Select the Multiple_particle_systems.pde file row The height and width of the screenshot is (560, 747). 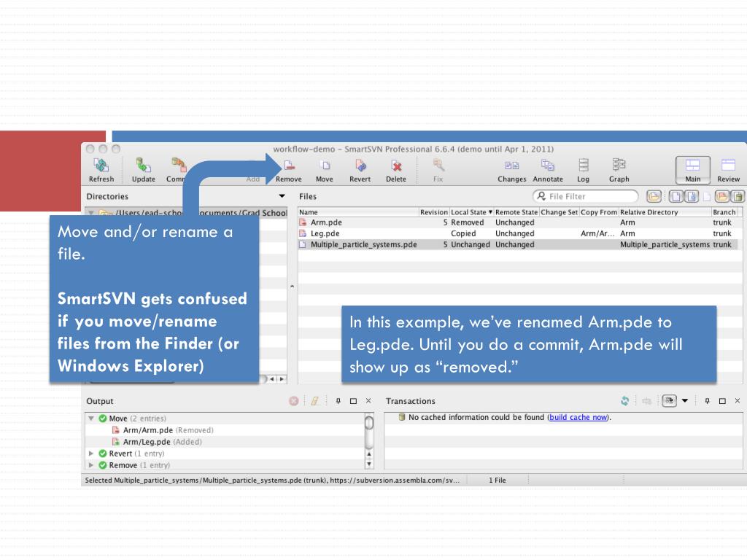click(x=519, y=244)
